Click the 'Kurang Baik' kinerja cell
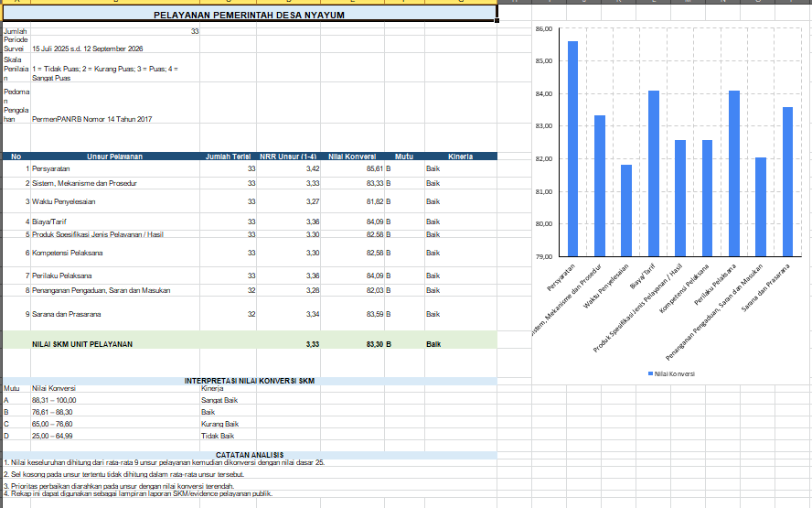The width and height of the screenshot is (812, 508). tap(228, 424)
